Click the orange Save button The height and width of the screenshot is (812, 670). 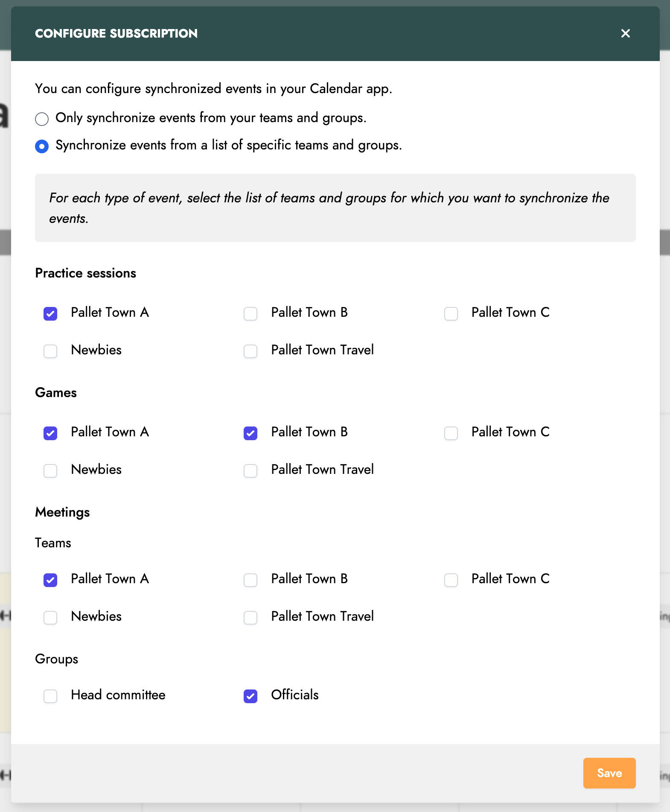609,773
